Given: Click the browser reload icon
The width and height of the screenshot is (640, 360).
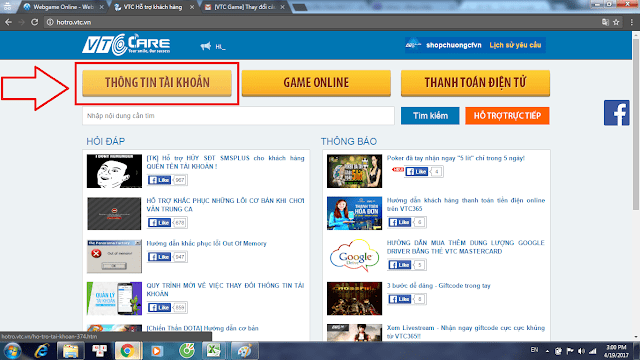Looking at the screenshot, I should pos(35,22).
